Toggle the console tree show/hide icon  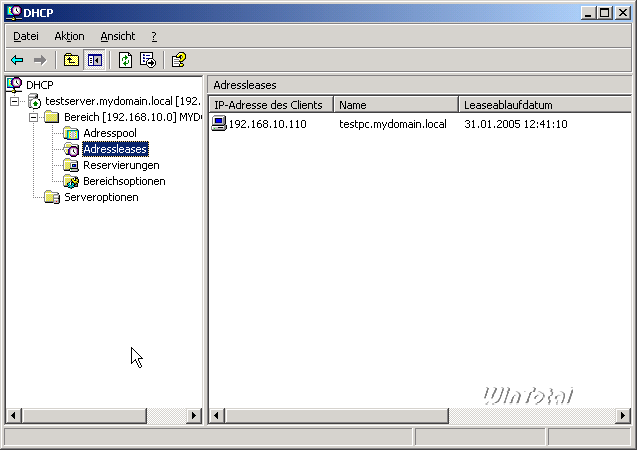click(x=95, y=61)
